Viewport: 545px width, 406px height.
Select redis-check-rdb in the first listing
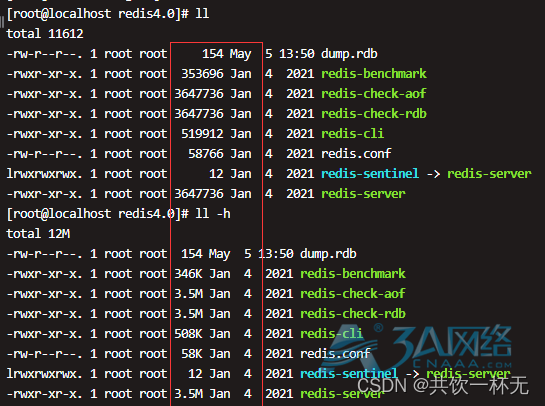tap(374, 114)
